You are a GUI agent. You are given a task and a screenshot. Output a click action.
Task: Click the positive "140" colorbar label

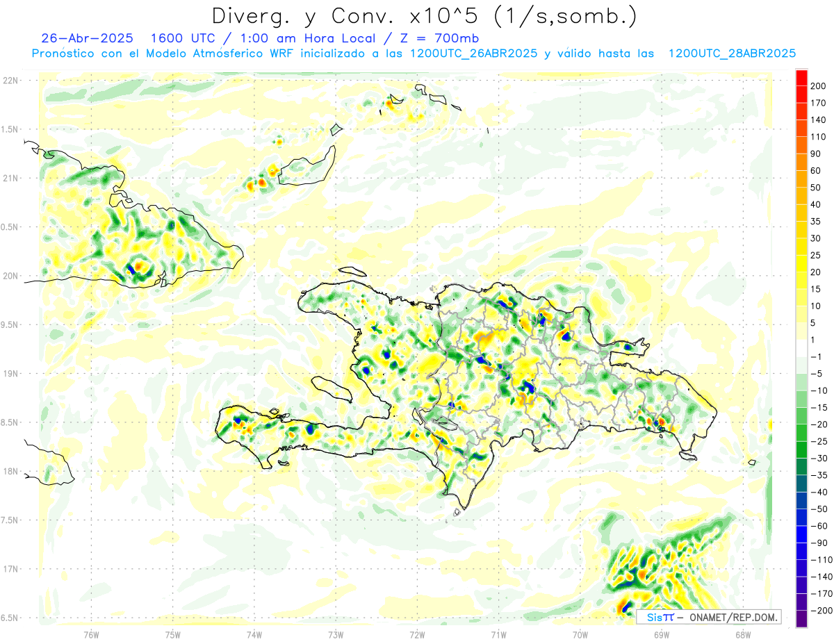[818, 120]
